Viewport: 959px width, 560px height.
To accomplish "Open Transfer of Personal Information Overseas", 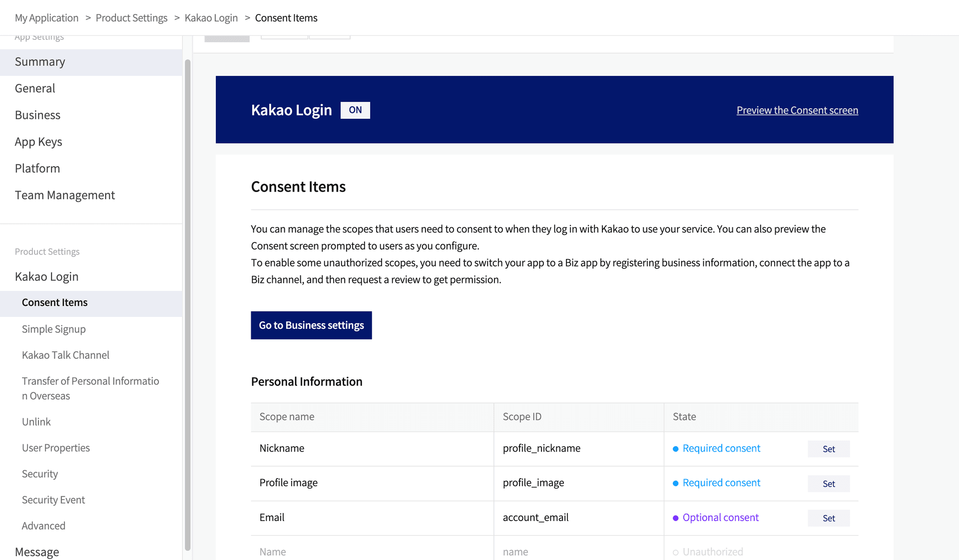I will (90, 388).
